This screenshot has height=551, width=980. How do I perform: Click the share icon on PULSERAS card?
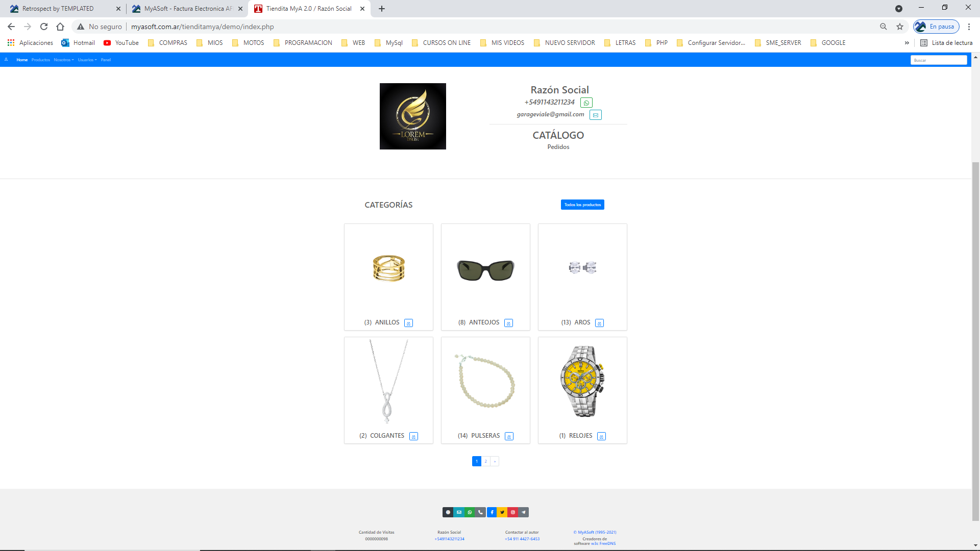click(x=509, y=436)
